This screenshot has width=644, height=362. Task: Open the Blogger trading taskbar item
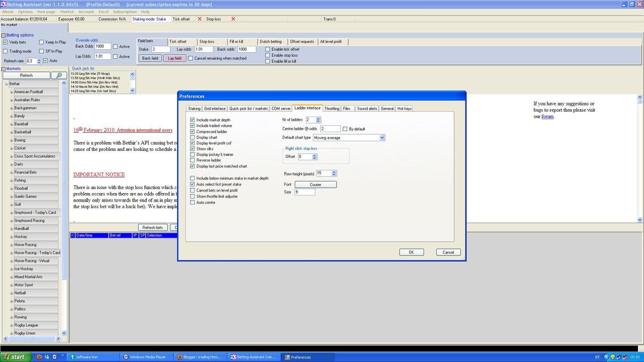(200, 357)
